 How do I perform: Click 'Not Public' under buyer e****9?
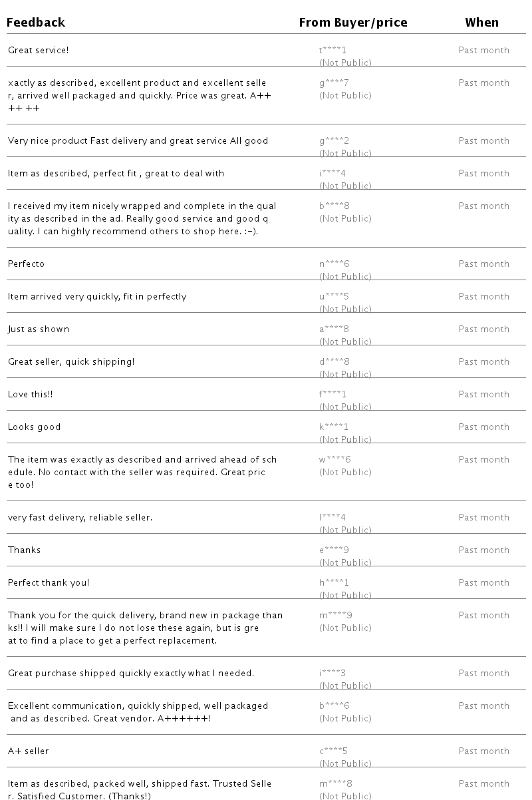(x=346, y=562)
